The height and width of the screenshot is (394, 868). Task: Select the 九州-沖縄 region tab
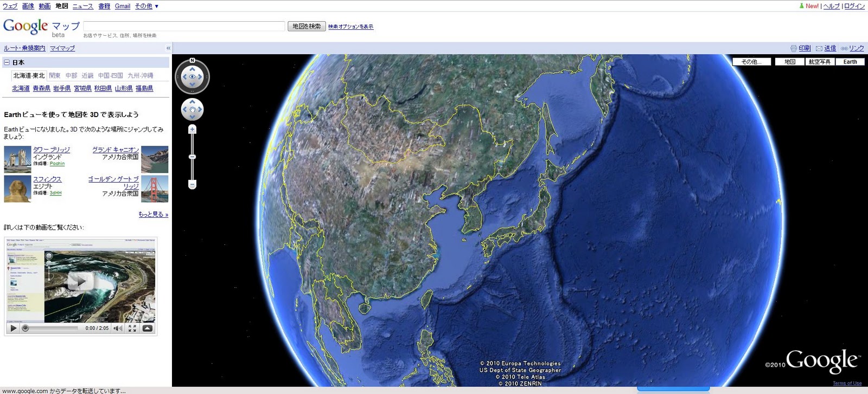pos(141,75)
